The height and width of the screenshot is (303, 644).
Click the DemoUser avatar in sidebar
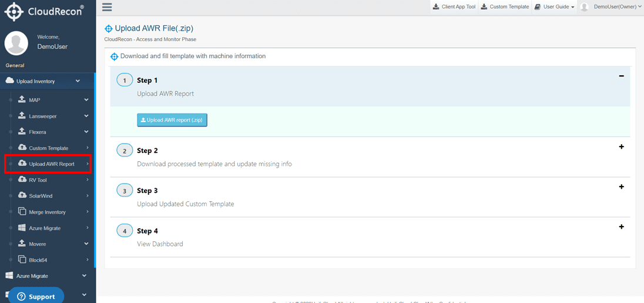tap(16, 42)
